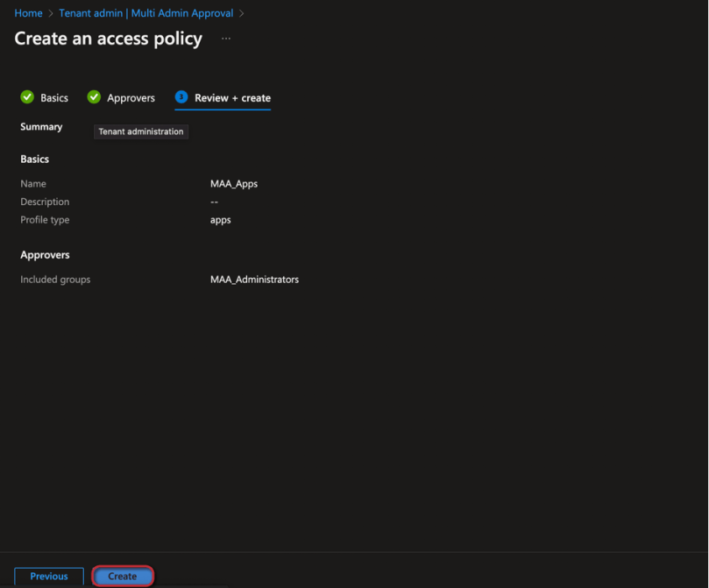The height and width of the screenshot is (588, 709).
Task: Switch to the Basics tab
Action: [54, 97]
